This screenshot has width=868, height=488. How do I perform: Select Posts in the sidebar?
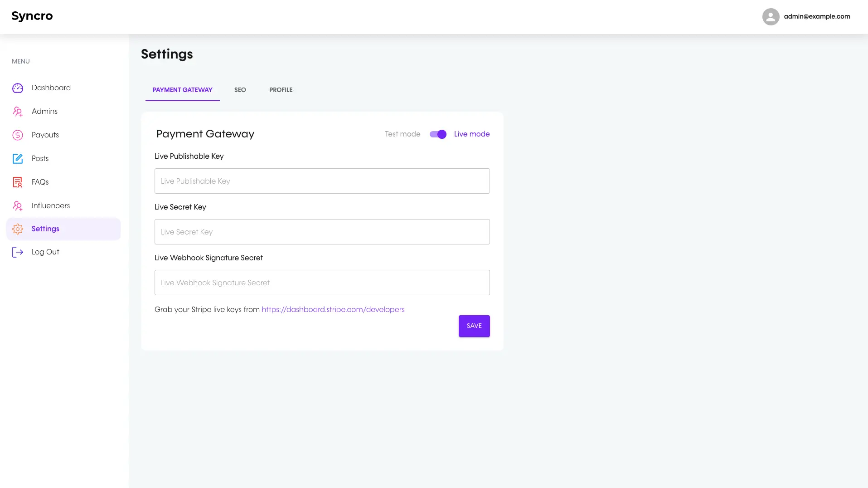[63, 159]
